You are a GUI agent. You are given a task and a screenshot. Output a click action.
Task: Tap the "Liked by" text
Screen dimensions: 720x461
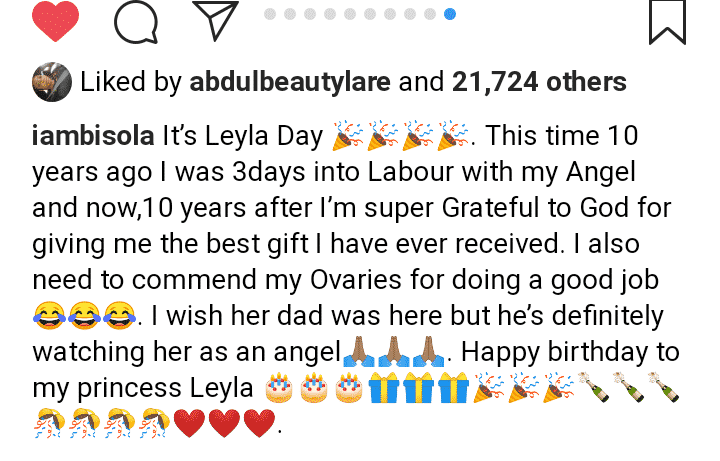tap(126, 82)
